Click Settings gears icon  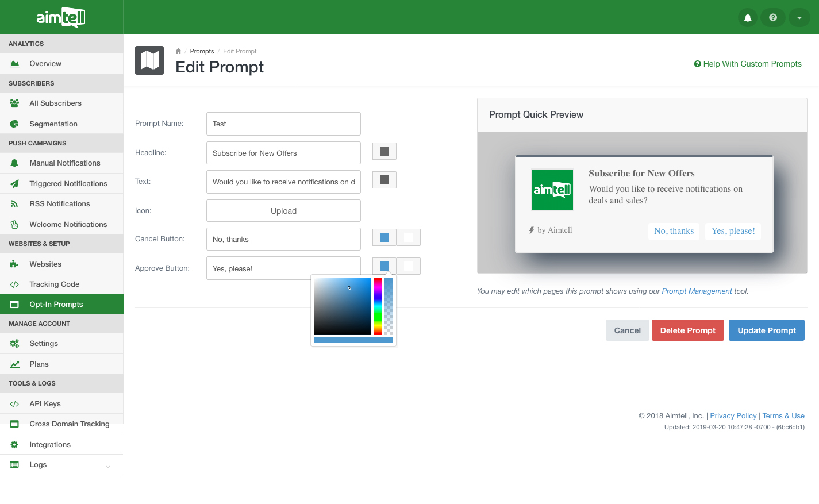pyautogui.click(x=14, y=344)
